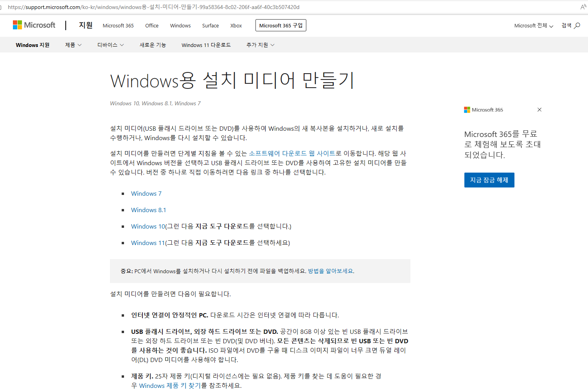Click the 'Windows 10, Windows 8.1, Windows 7' subtitle

tap(155, 103)
